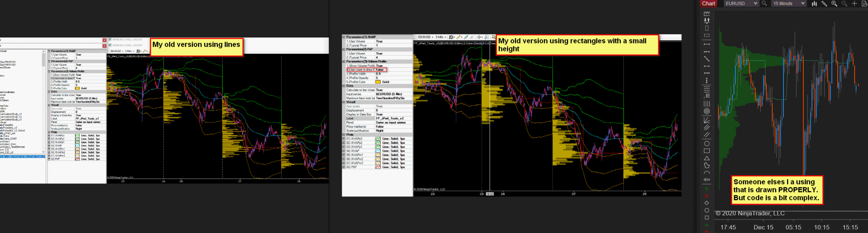Select the Rectangle drawing tool
The height and width of the screenshot is (233, 868).
707,151
